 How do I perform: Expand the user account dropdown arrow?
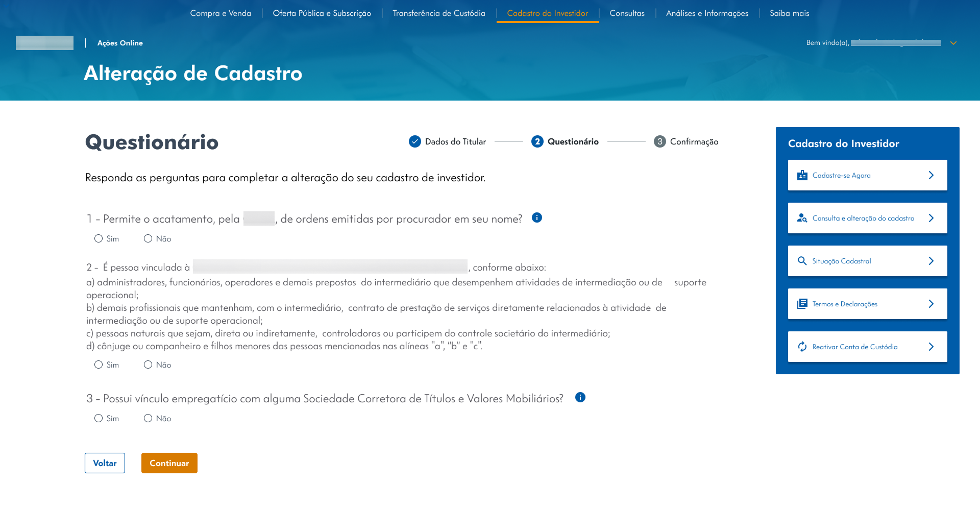click(x=953, y=43)
